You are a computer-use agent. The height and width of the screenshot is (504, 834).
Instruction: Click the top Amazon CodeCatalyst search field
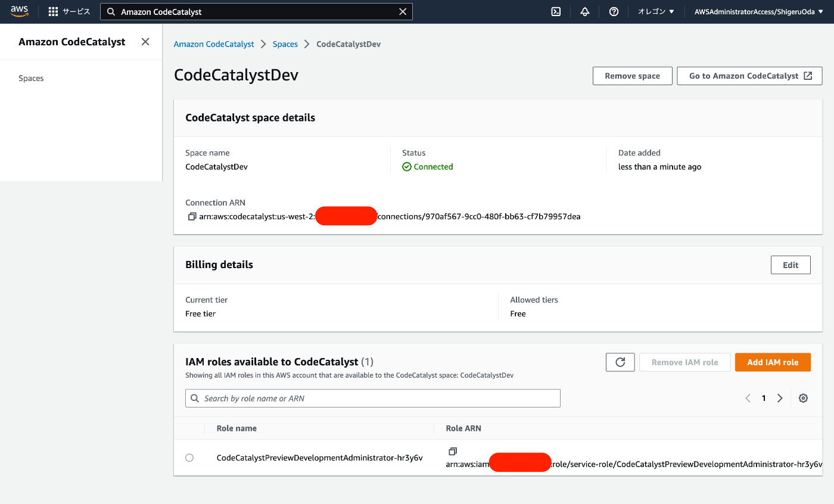[x=256, y=11]
